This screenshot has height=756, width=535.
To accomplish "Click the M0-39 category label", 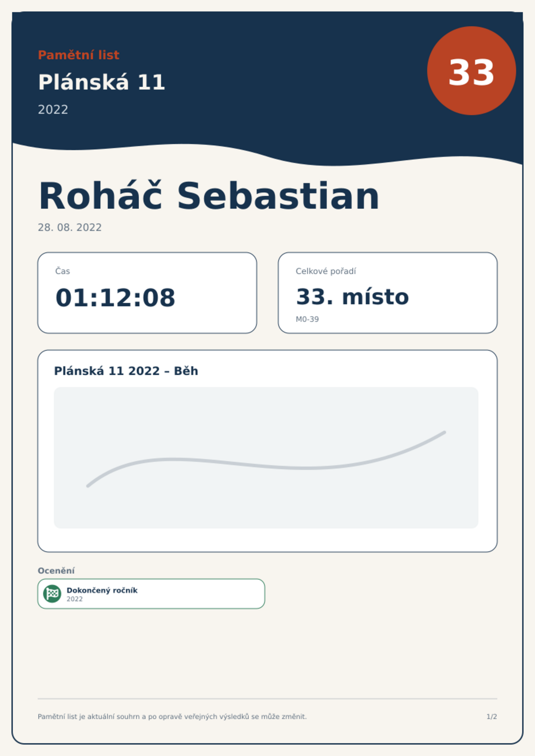I will 307,319.
